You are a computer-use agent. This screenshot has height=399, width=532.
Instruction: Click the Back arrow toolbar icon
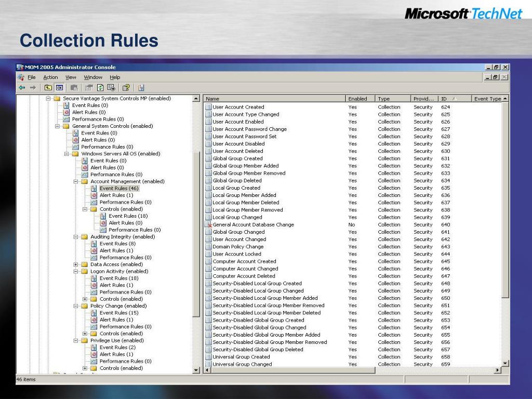22,87
